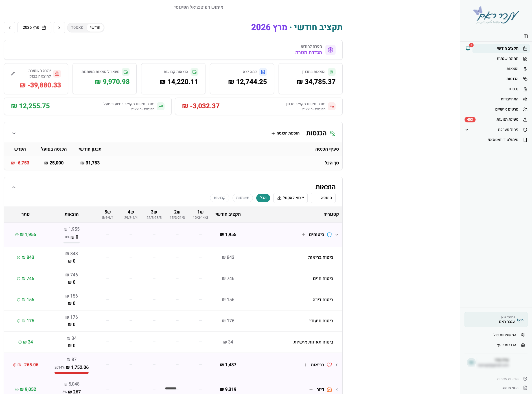Click the ביטוח סיעודי row label
Viewport: 532px width, 394px height.
(321, 321)
